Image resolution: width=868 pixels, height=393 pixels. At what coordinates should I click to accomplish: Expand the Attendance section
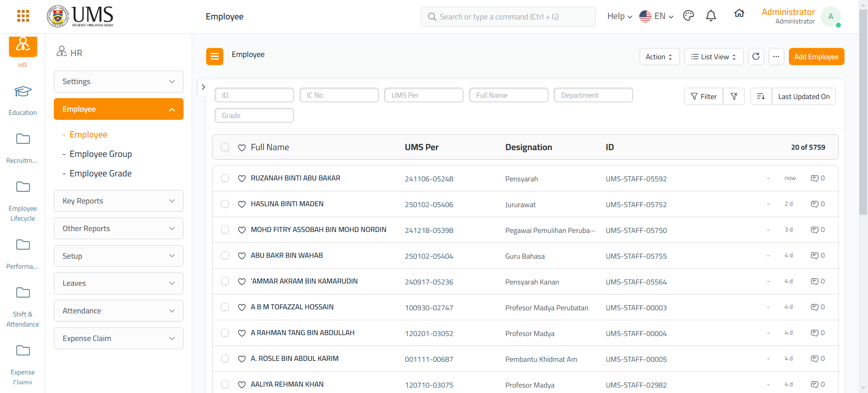click(x=118, y=311)
